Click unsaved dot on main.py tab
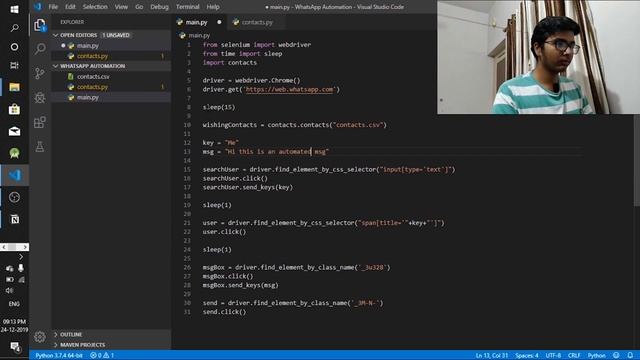 pyautogui.click(x=219, y=22)
